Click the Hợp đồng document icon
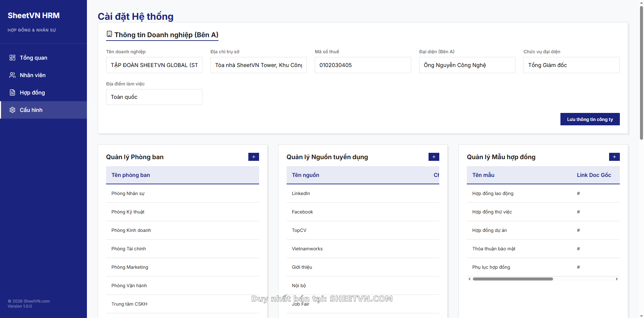 pyautogui.click(x=12, y=92)
